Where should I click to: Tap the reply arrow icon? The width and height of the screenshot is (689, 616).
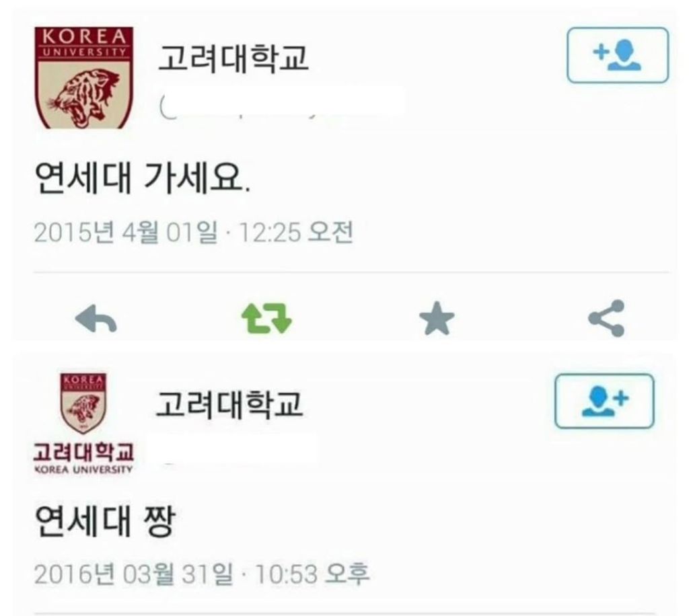(x=96, y=319)
